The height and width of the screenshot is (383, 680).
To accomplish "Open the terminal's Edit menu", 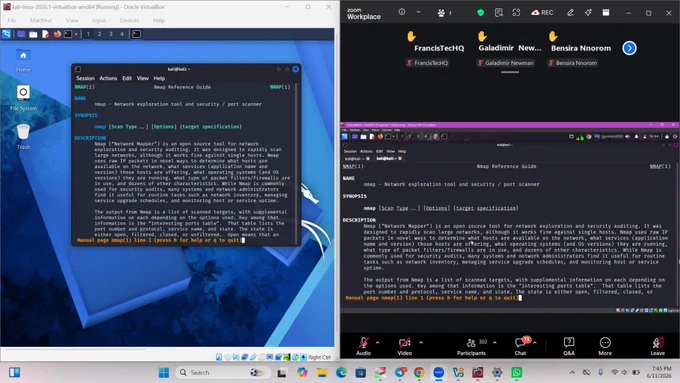I will (127, 79).
